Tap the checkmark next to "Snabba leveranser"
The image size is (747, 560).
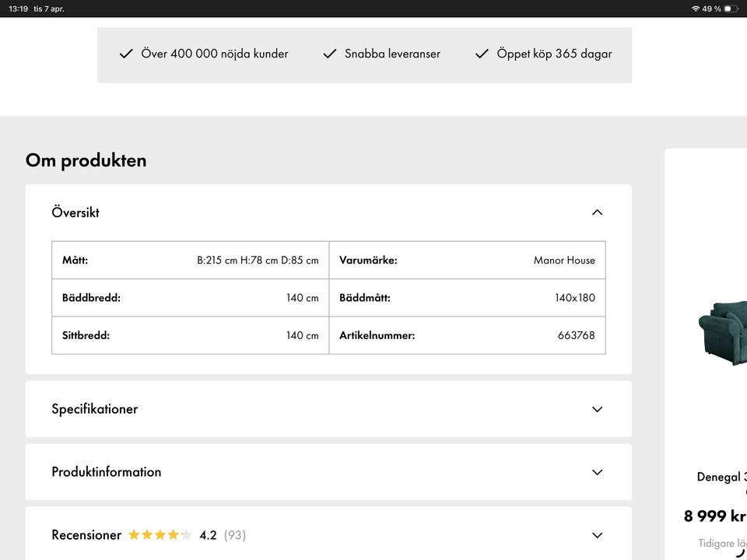pos(330,54)
